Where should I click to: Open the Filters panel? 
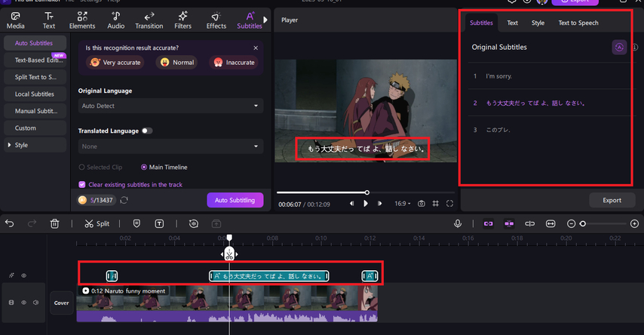pyautogui.click(x=182, y=20)
